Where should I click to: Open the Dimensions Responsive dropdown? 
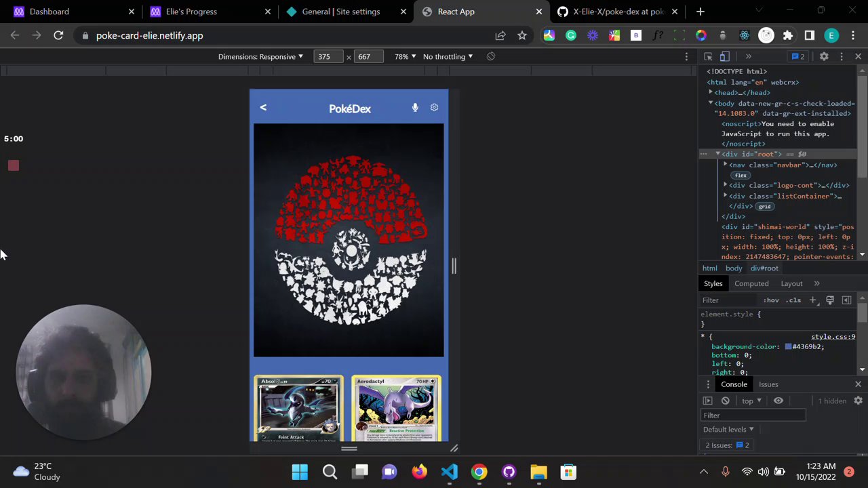[x=260, y=56]
